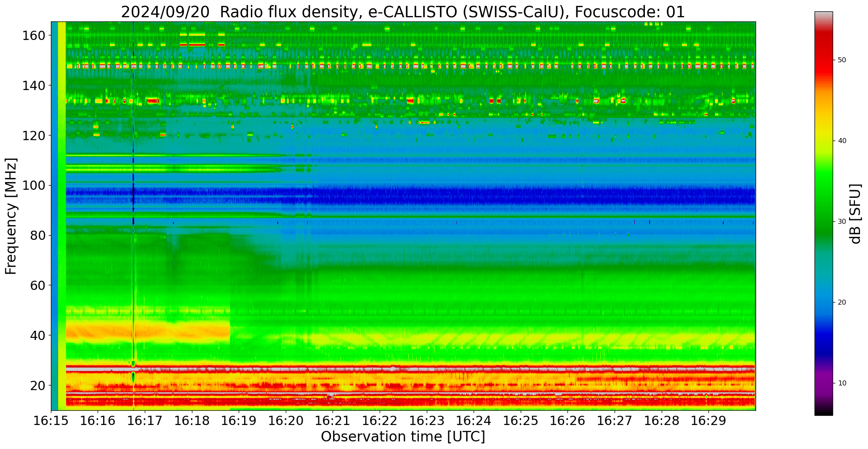
Task: Click the colorbar tick label 10
Action: [842, 383]
